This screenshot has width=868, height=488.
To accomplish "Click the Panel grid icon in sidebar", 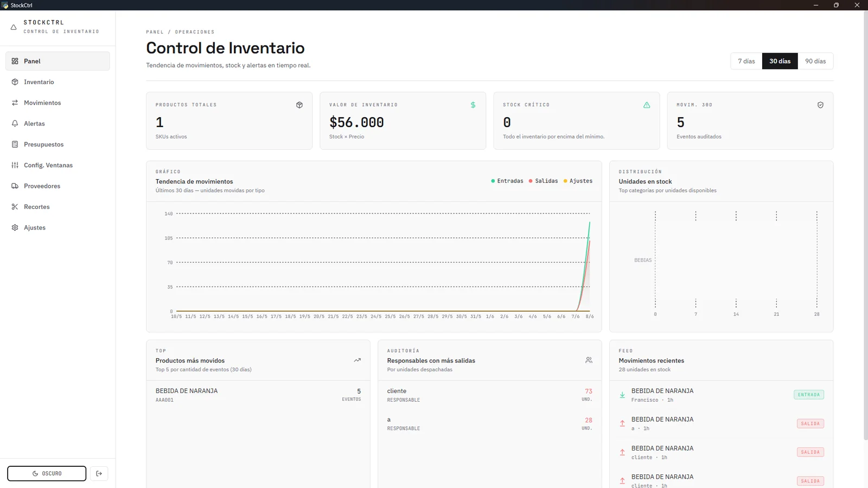I will click(15, 61).
